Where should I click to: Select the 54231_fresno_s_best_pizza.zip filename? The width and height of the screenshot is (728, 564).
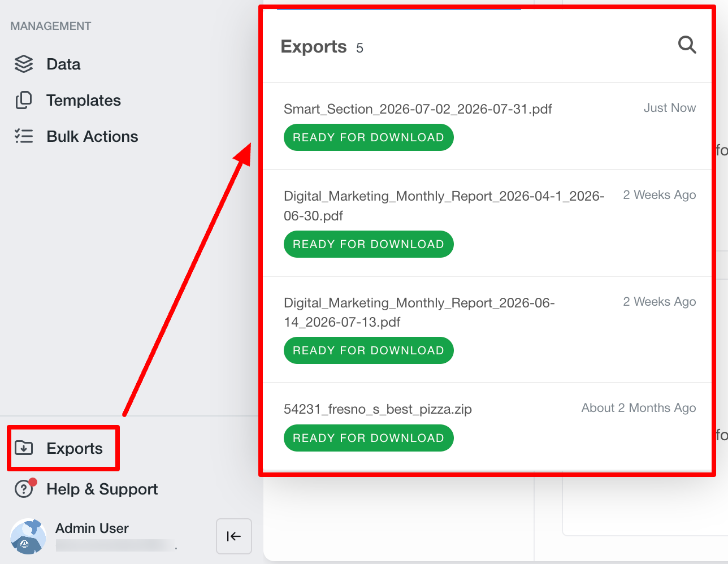tap(378, 409)
